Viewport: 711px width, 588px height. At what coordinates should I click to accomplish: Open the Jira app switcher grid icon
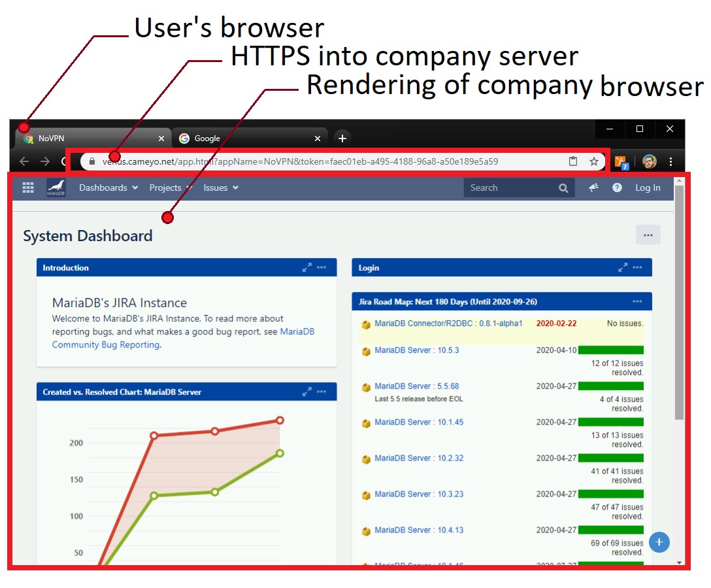(x=28, y=188)
